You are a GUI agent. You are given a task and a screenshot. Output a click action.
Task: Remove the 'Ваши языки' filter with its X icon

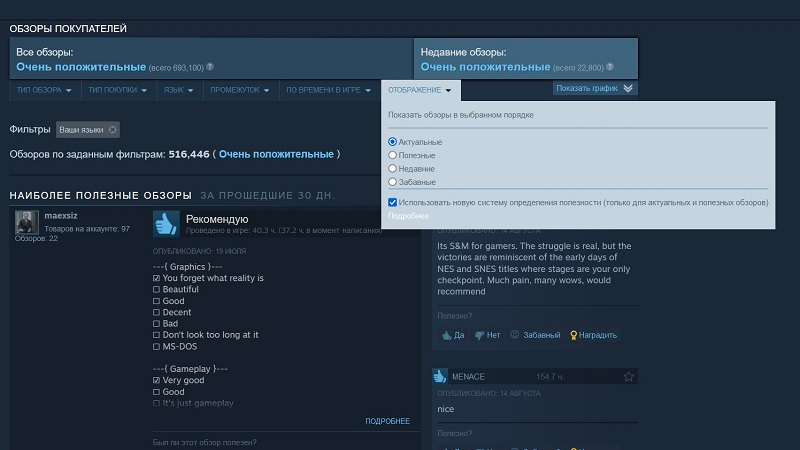[113, 130]
